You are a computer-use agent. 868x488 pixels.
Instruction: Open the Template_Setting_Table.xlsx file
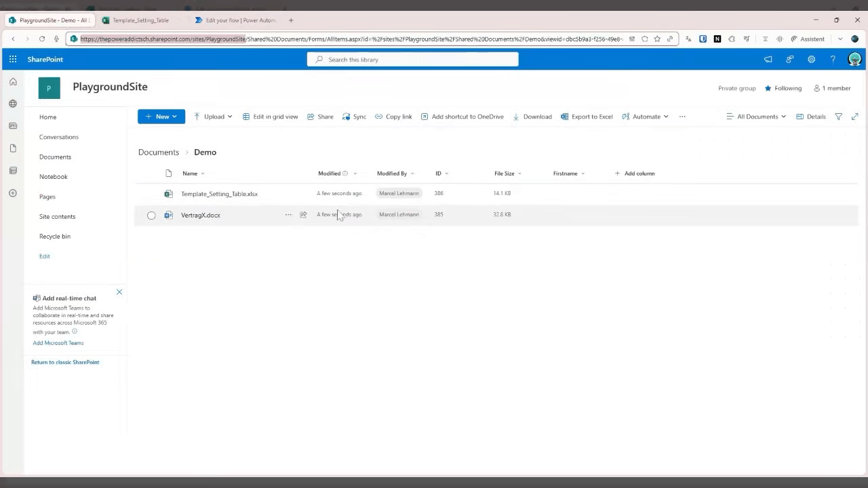coord(219,194)
